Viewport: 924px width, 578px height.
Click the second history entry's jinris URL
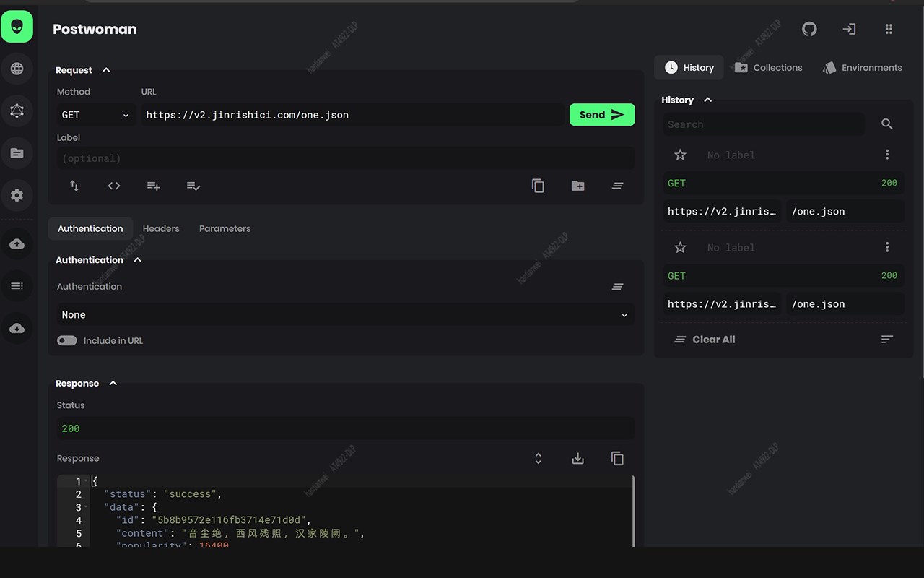[x=722, y=304]
